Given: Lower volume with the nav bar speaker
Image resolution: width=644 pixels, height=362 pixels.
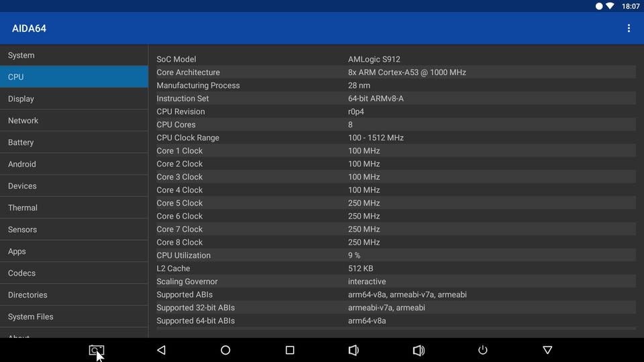Looking at the screenshot, I should tap(354, 350).
